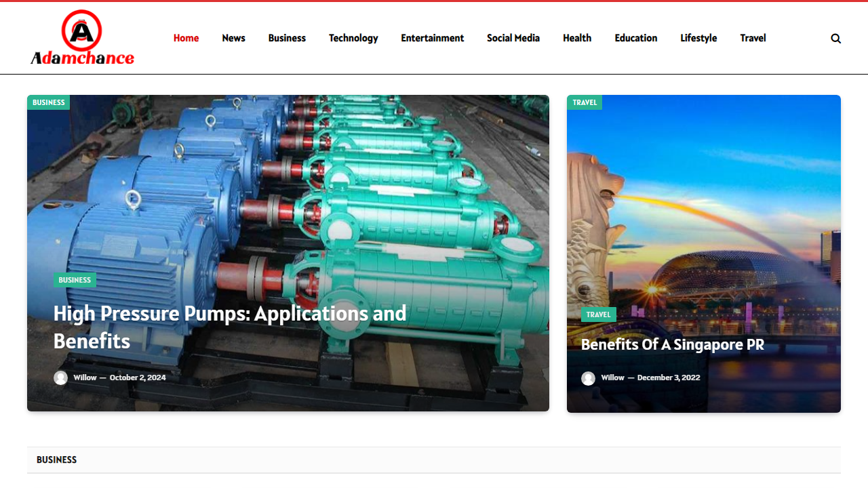This screenshot has width=868, height=488.
Task: Click the top TRAVEL category label
Action: (x=584, y=102)
